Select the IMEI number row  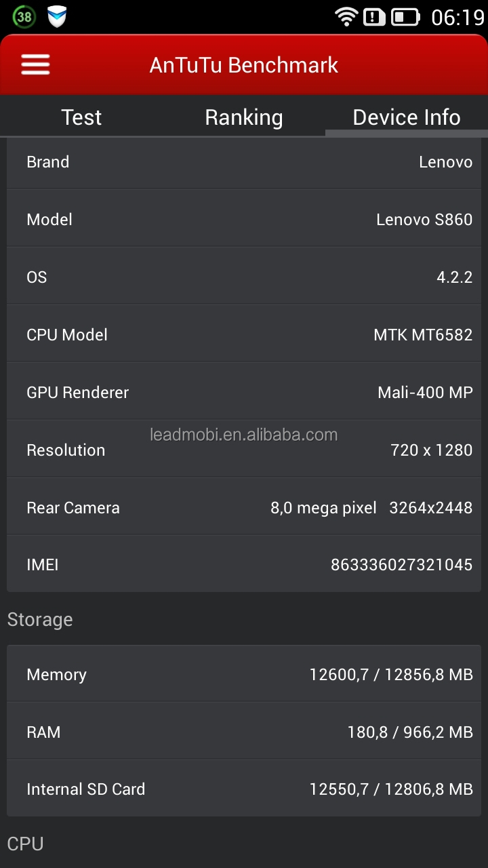tap(244, 564)
